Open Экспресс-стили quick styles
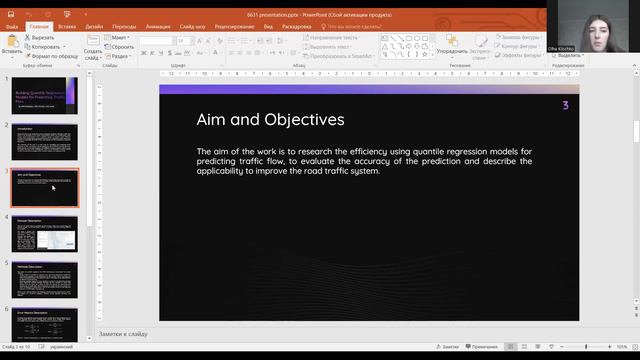The height and width of the screenshot is (360, 640). click(x=480, y=47)
